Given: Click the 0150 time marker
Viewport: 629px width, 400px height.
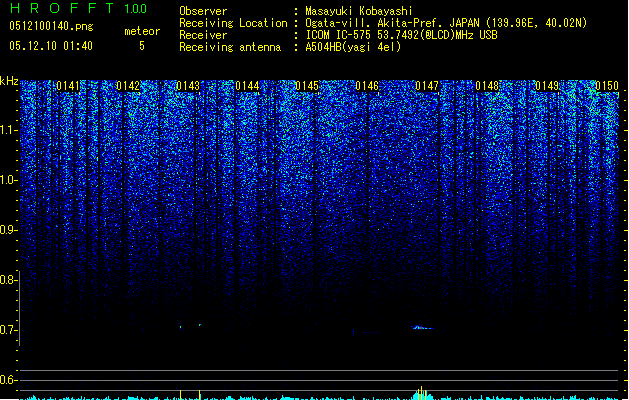Looking at the screenshot, I should coord(607,86).
